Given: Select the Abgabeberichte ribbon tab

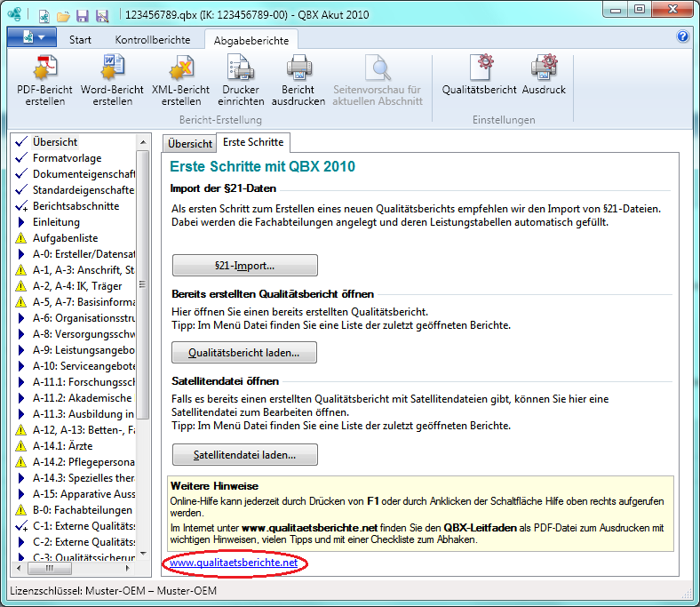Looking at the screenshot, I should pyautogui.click(x=251, y=41).
